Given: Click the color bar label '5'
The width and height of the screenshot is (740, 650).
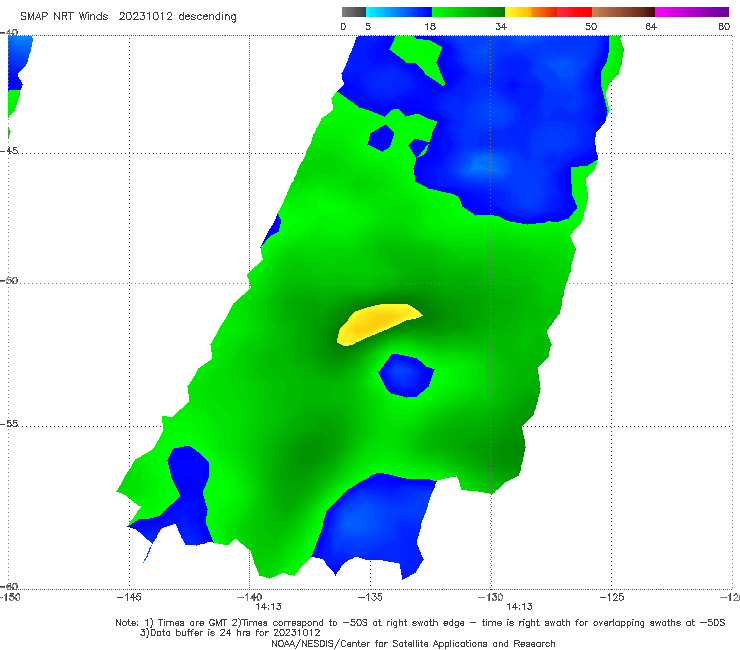Looking at the screenshot, I should (x=368, y=26).
